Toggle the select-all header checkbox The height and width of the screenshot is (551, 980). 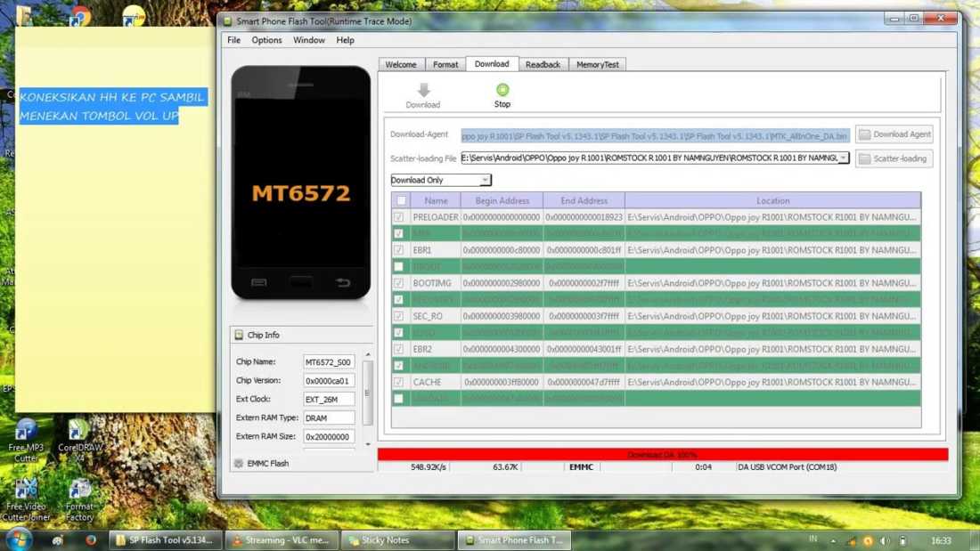pos(401,200)
